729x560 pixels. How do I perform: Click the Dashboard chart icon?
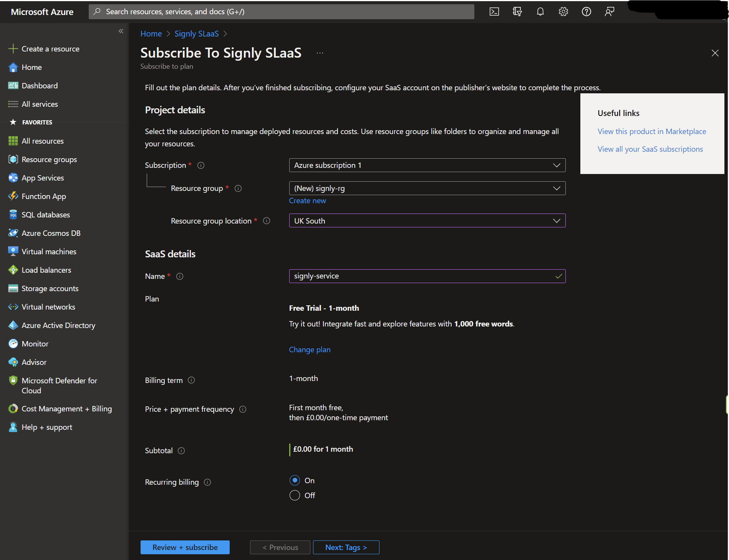(x=13, y=86)
